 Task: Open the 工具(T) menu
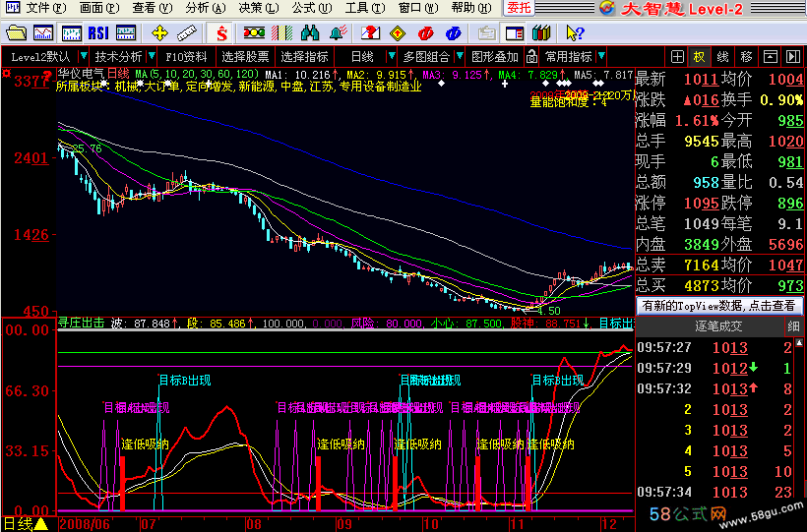(x=365, y=8)
